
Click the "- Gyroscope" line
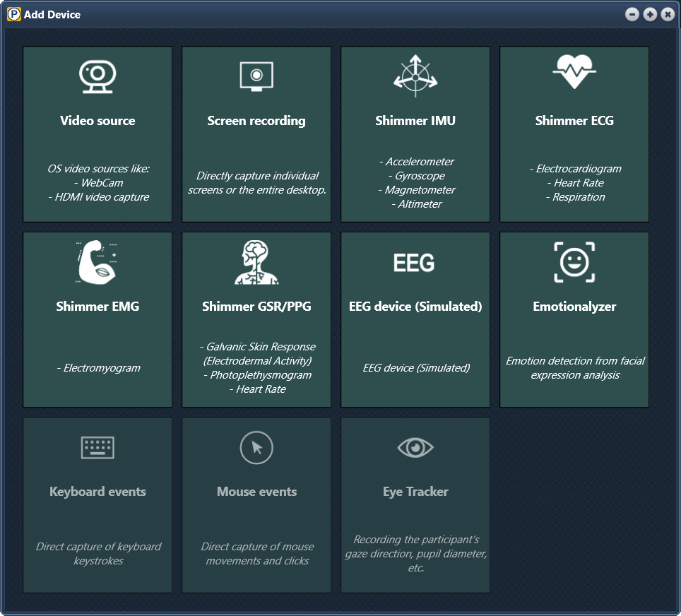click(417, 175)
